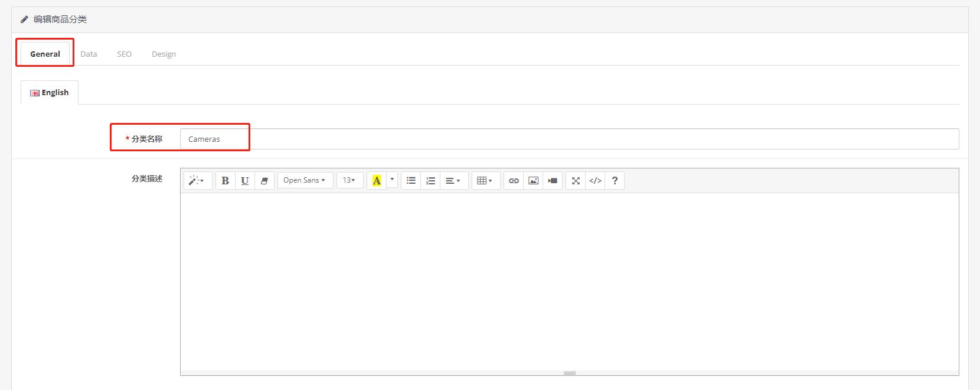Open the paragraph alignment dropdown
Viewport: 980px width, 390px height.
click(453, 181)
